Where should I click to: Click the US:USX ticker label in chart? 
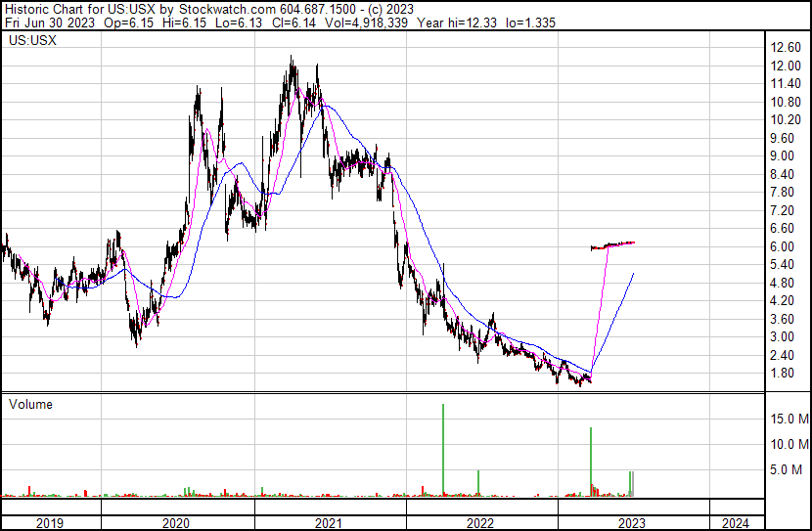tap(32, 40)
